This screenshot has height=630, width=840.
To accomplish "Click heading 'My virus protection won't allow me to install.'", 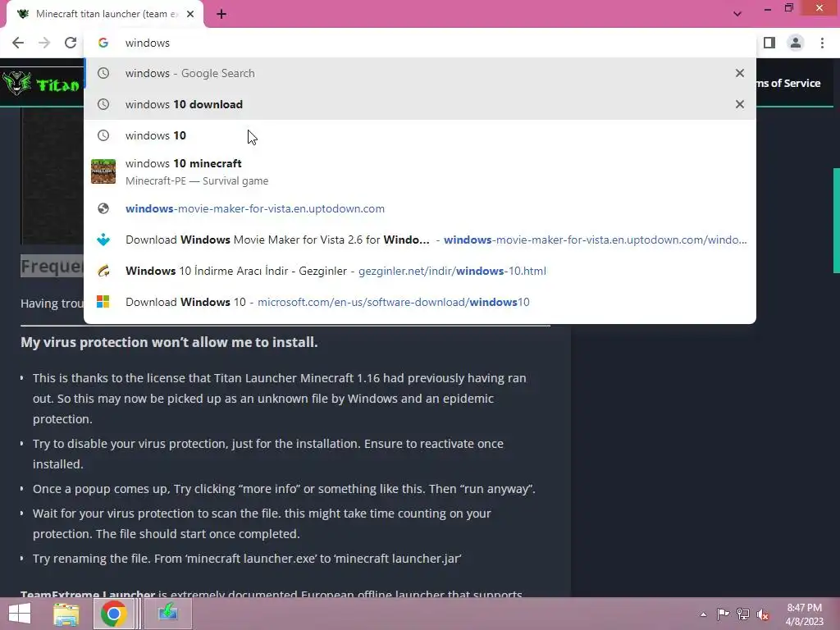I will (169, 342).
